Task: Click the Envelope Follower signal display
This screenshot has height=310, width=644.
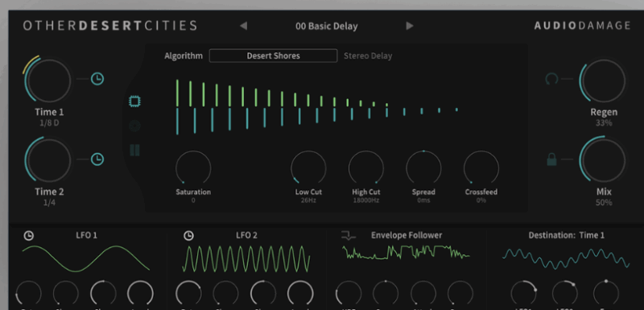Action: click(x=406, y=252)
